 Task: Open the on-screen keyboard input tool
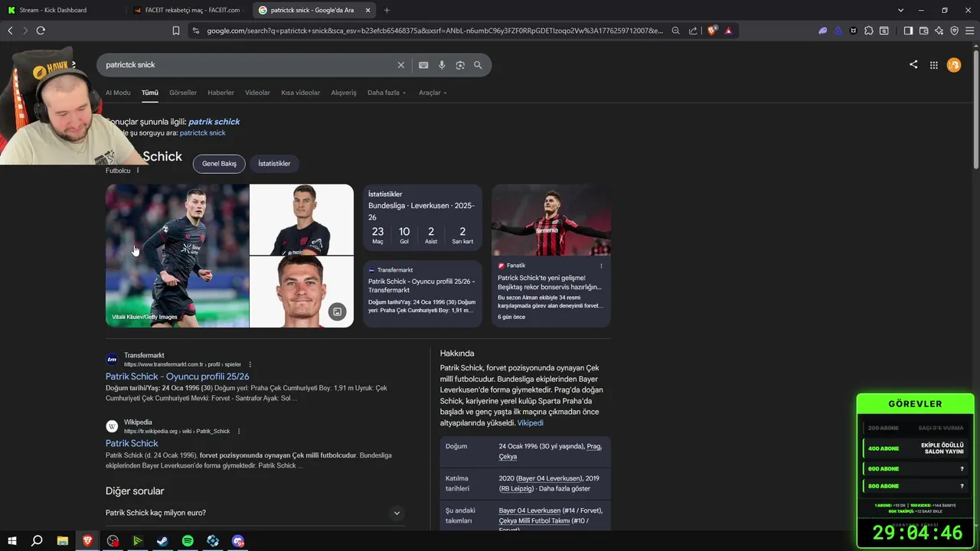click(423, 65)
